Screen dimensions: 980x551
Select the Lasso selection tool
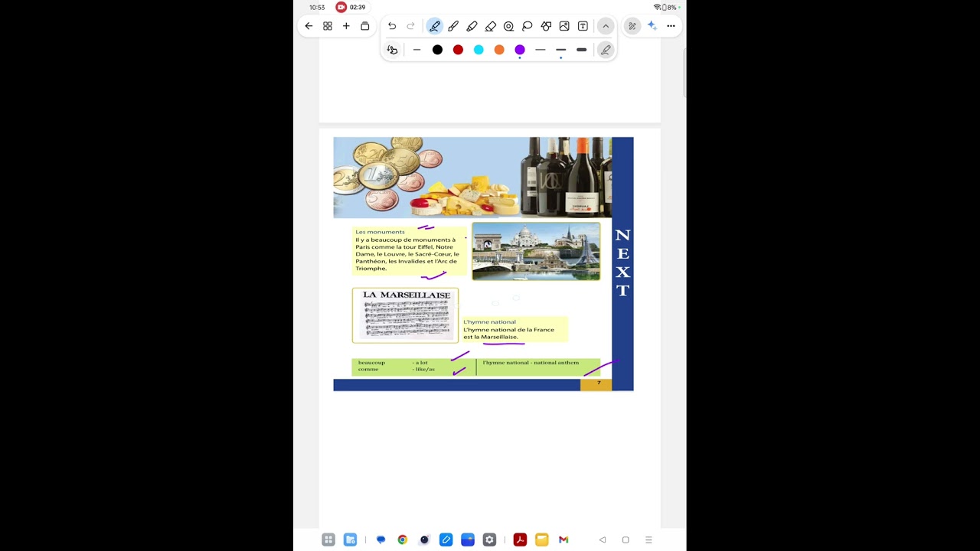pos(528,26)
